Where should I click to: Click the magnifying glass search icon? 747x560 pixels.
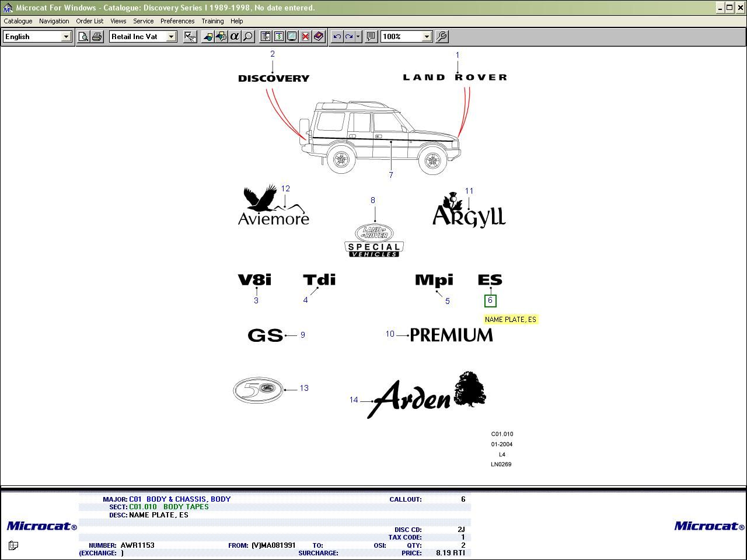point(247,36)
